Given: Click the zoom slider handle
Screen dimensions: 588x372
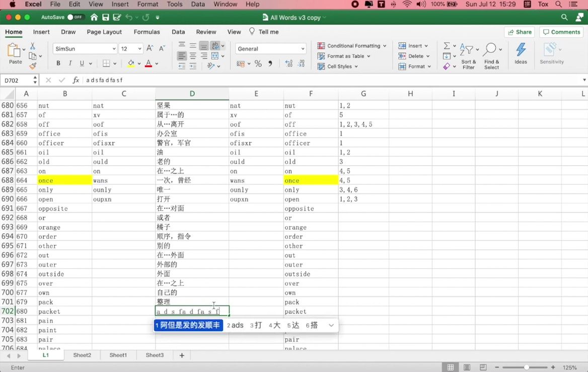Looking at the screenshot, I should (x=527, y=367).
